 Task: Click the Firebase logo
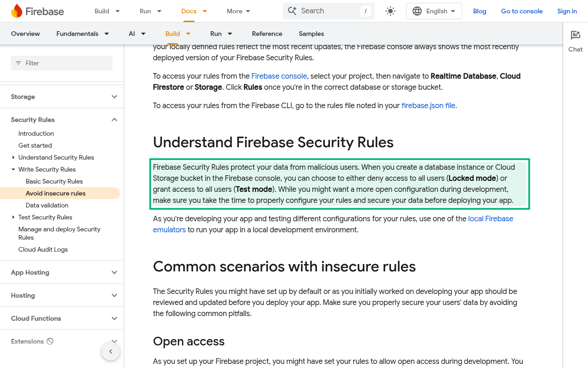(38, 11)
